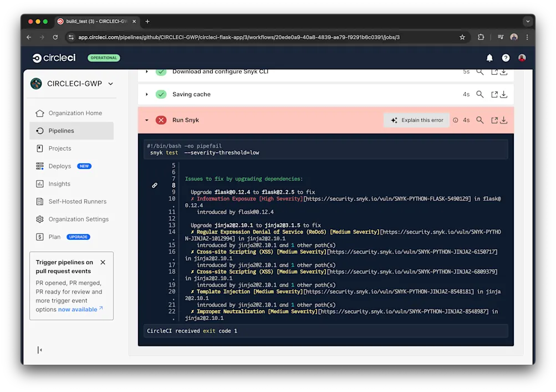The height and width of the screenshot is (392, 556).
Task: Search the Run Snyk step output
Action: coord(480,120)
